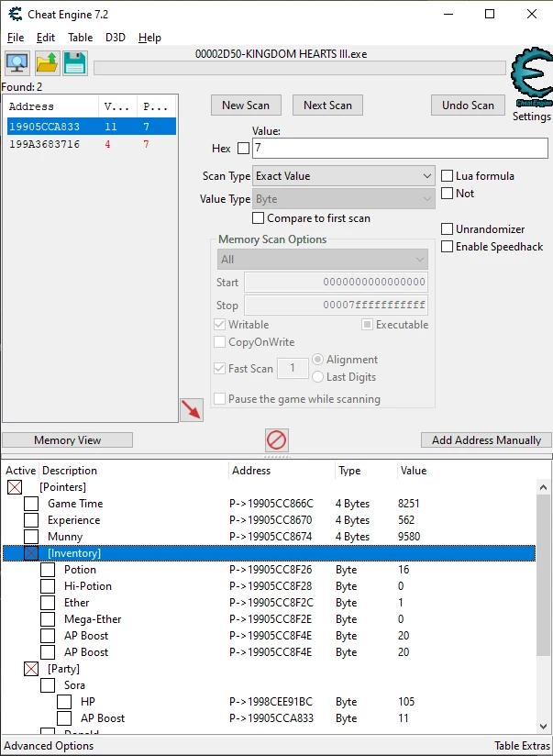Screen dimensions: 553x756
Task: Select Last Digits radio button
Action: (317, 377)
